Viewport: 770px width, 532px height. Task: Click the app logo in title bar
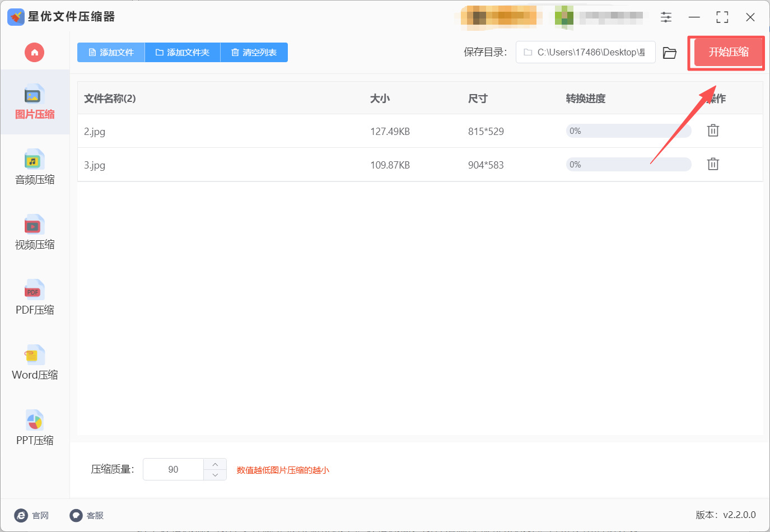16,17
